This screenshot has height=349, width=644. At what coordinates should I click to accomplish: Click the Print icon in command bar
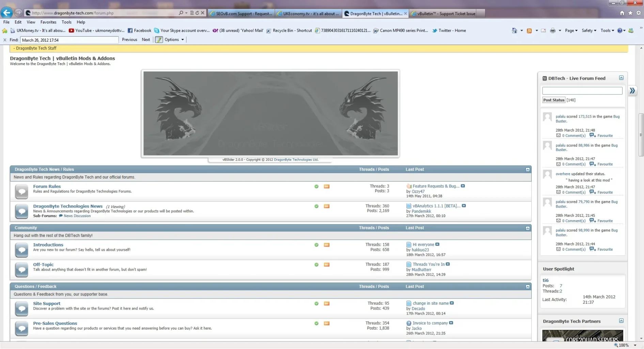(553, 31)
